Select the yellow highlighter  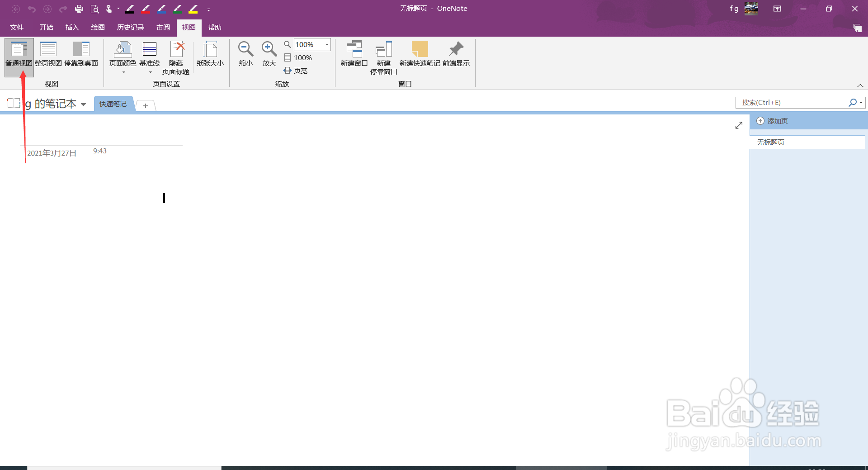coord(193,9)
